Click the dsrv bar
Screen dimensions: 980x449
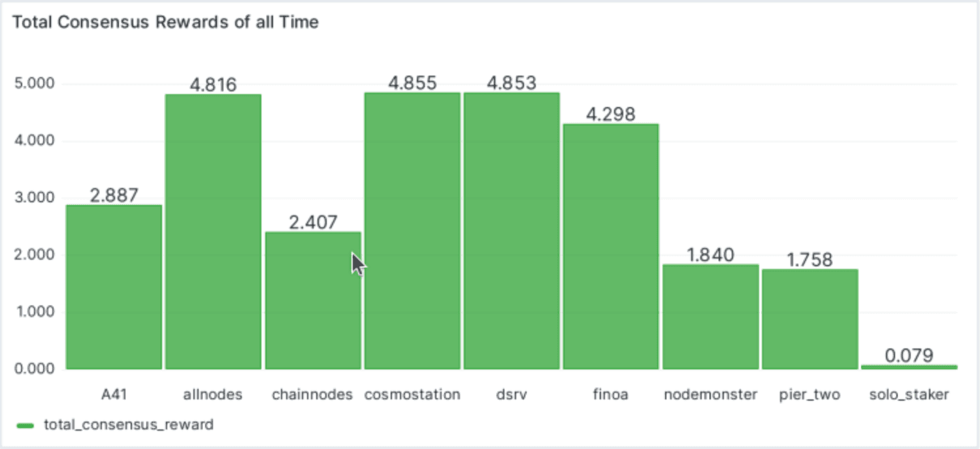512,231
